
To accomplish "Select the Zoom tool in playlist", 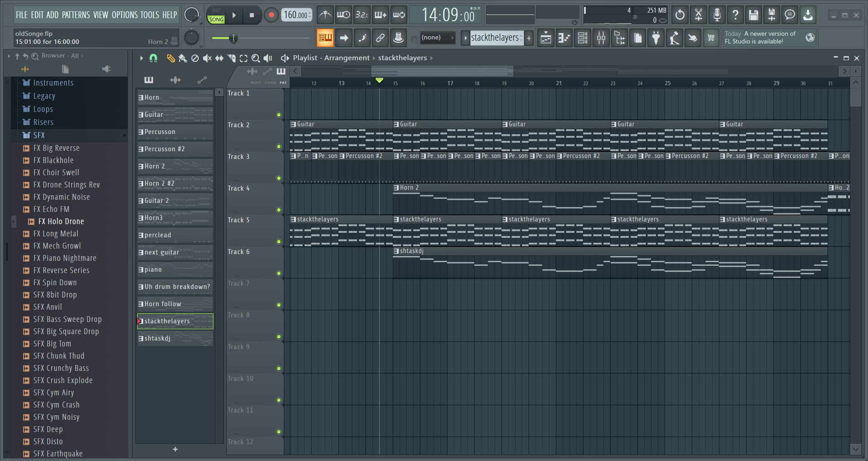I will (256, 58).
